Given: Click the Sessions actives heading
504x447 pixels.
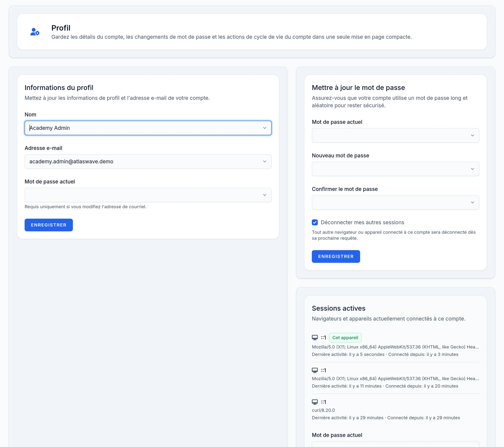Looking at the screenshot, I should (x=338, y=308).
